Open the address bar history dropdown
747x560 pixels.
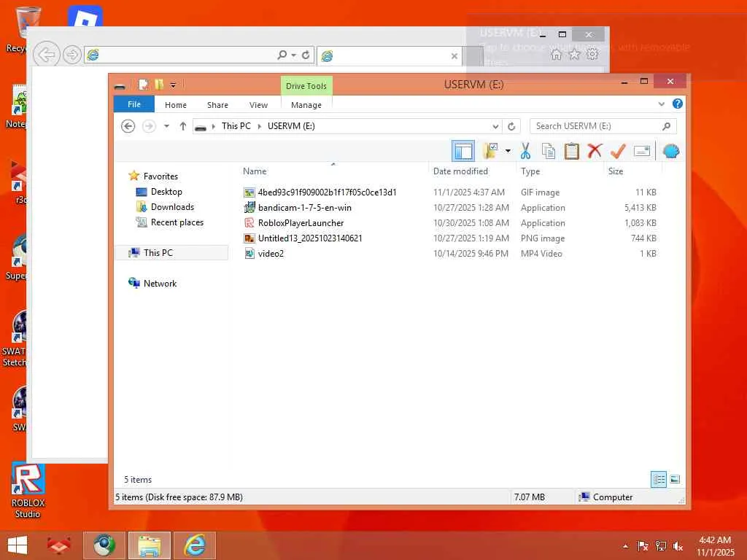click(x=495, y=126)
